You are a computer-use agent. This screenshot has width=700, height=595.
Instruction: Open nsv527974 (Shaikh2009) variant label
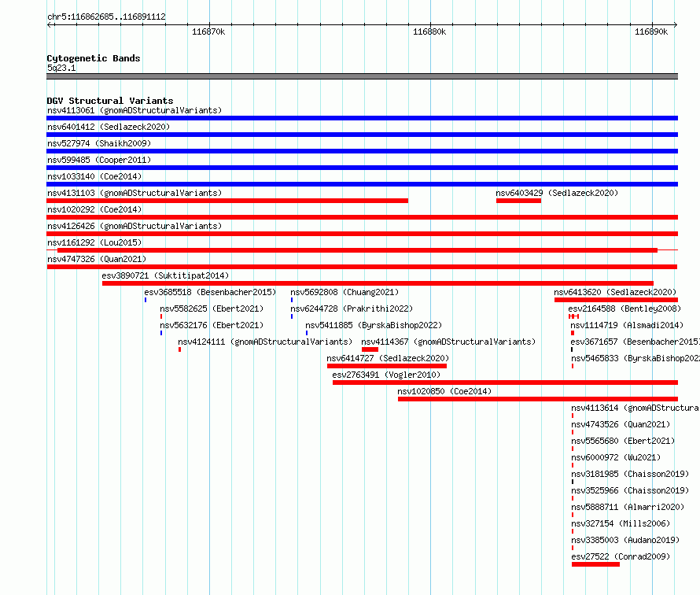99,143
